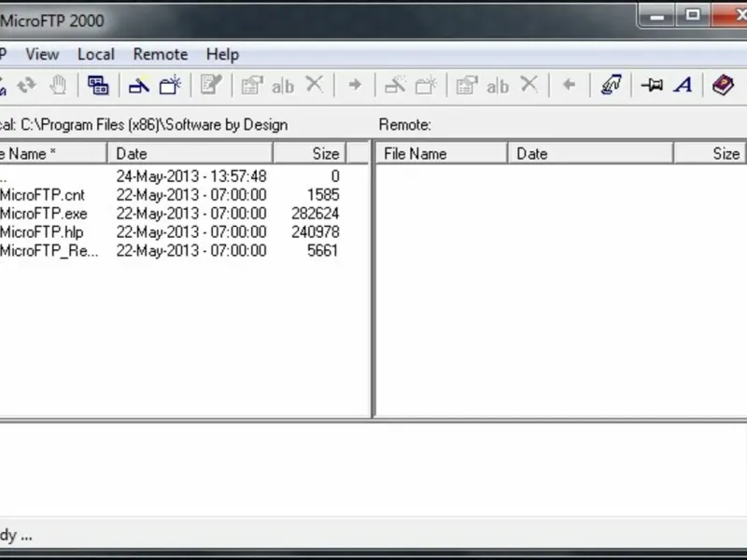This screenshot has width=747, height=560.
Task: Open the Local menu
Action: tap(96, 54)
